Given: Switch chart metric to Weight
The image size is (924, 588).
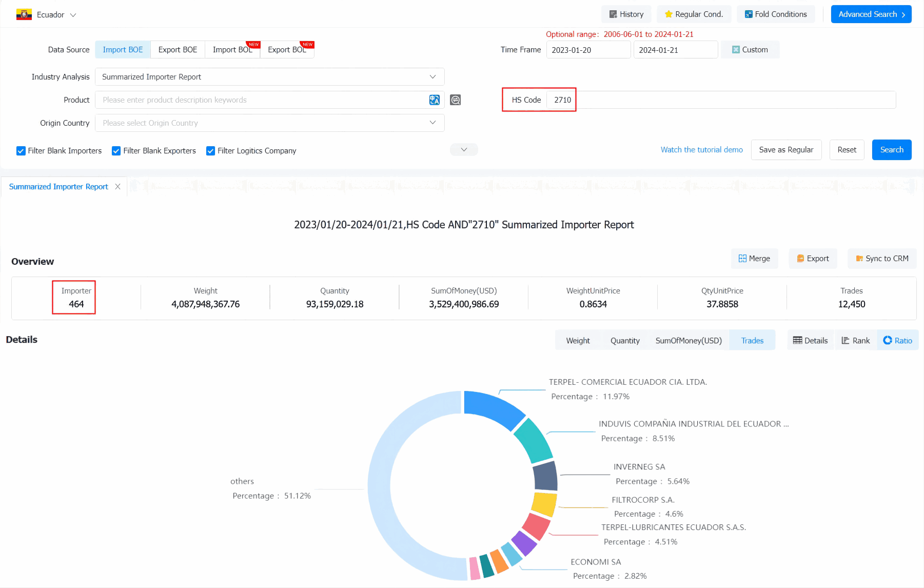Looking at the screenshot, I should click(578, 340).
